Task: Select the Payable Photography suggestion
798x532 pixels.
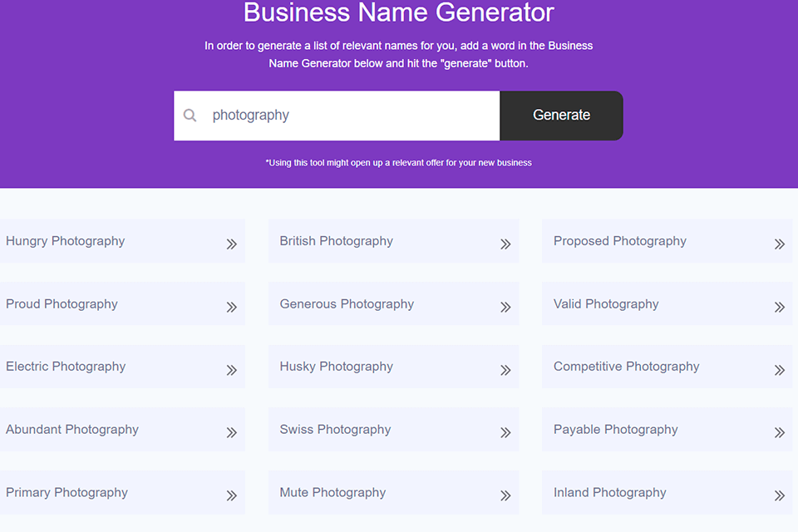Action: point(616,430)
